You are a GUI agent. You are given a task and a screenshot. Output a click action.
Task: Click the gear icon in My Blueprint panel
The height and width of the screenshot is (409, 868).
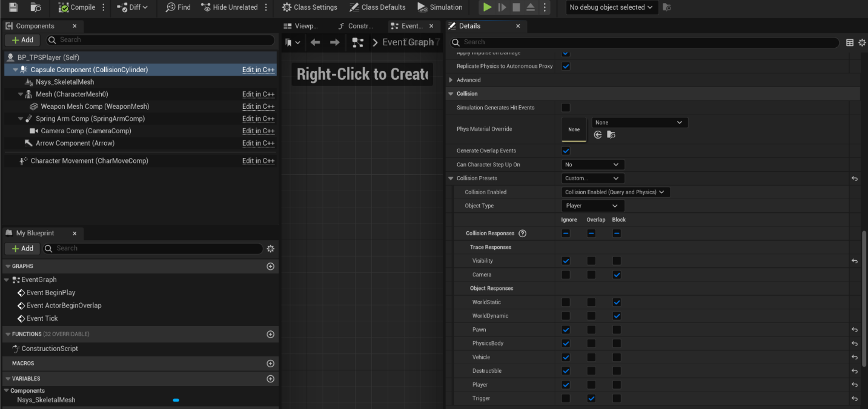(x=271, y=249)
